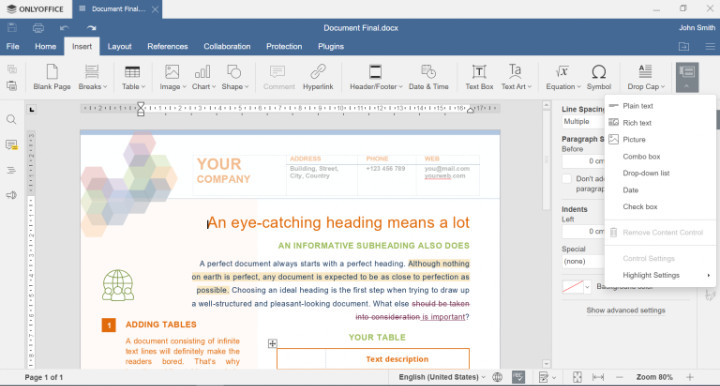720x386 pixels.
Task: Select Plain text content control
Action: click(660, 106)
